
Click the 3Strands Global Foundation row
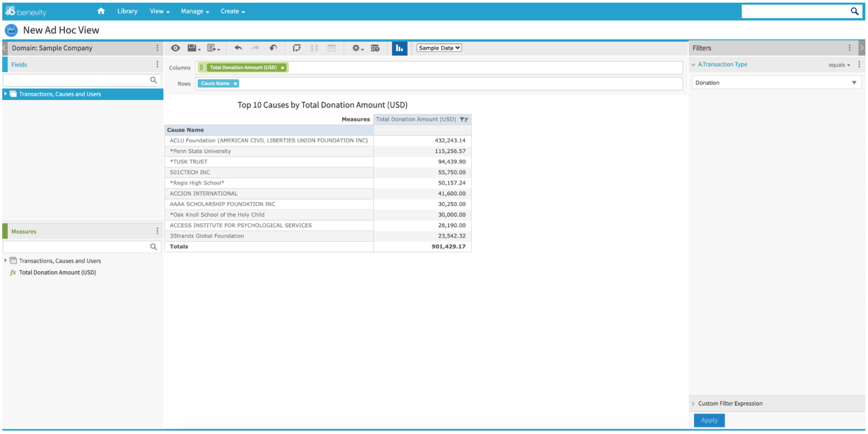tap(318, 236)
